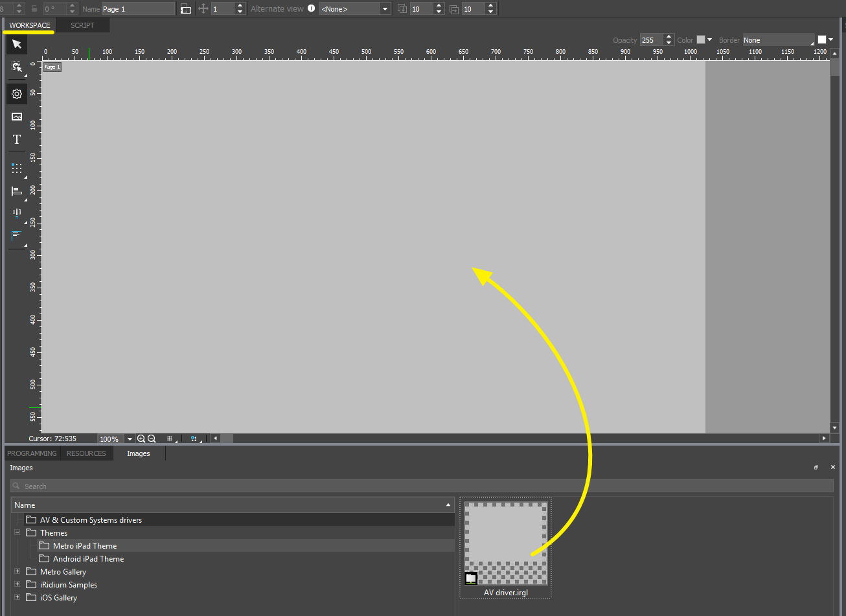Screen dimensions: 846x616
Task: Collapse the Themes folder
Action: coord(17,532)
